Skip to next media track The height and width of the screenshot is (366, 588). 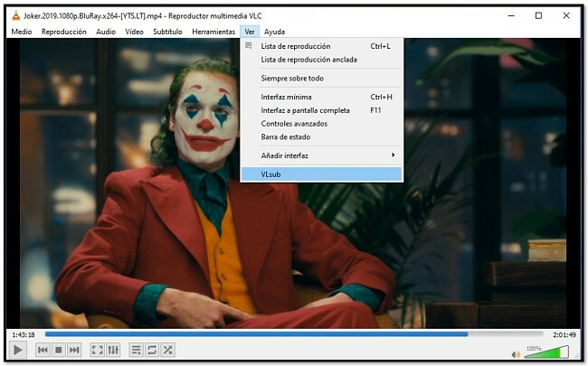click(74, 350)
